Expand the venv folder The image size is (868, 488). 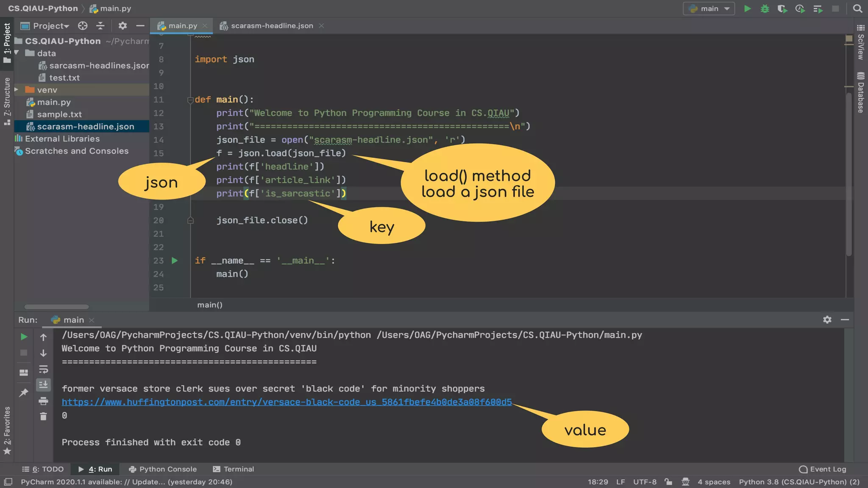[x=17, y=90]
